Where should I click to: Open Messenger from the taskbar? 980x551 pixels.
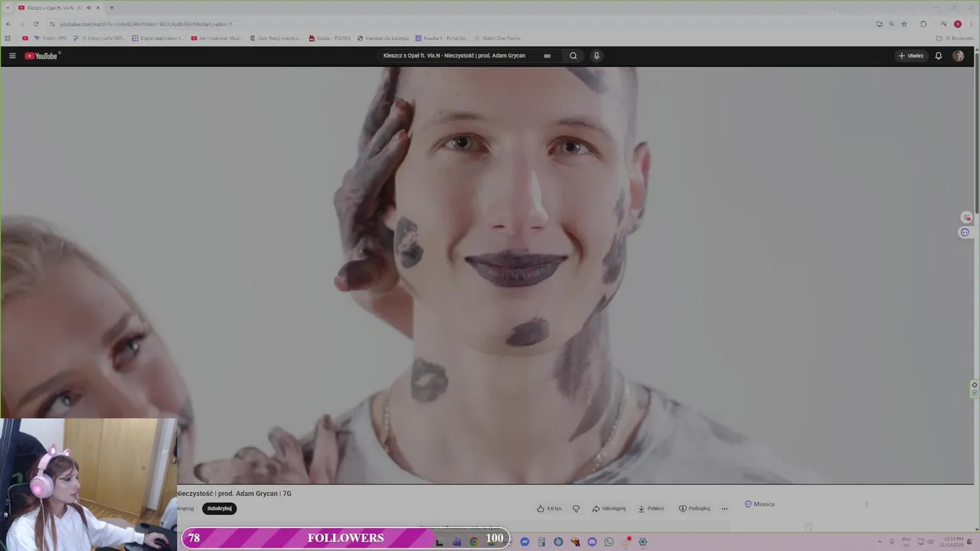pos(524,542)
